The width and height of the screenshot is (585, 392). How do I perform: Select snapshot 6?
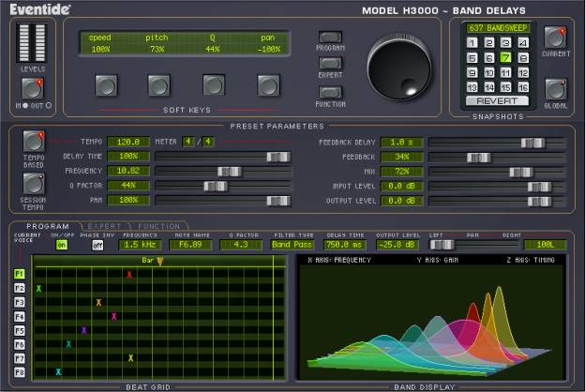(488, 58)
